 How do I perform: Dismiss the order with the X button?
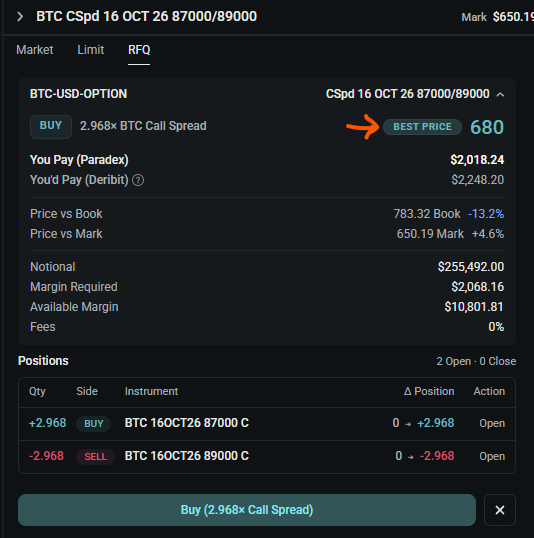(500, 510)
